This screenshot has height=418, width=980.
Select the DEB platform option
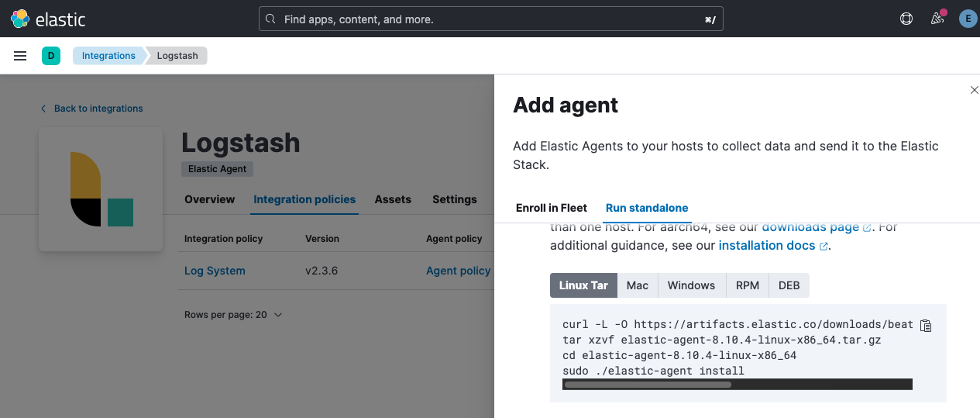click(789, 285)
